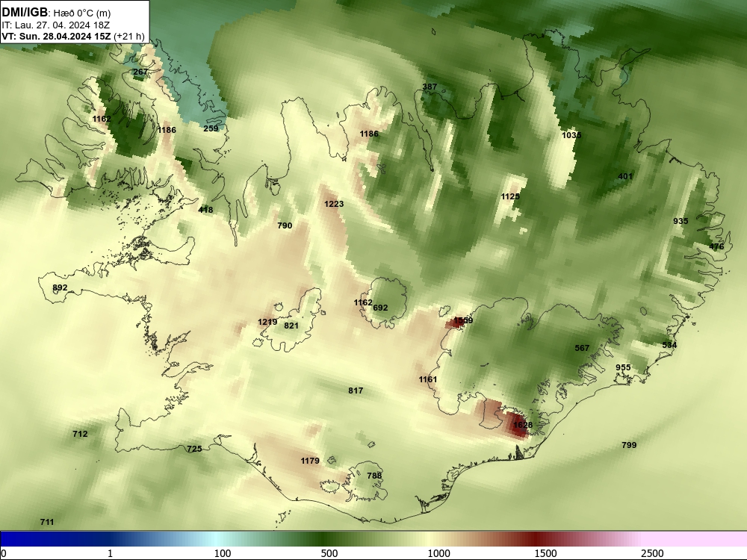
Task: Pick the 817 height label
Action: pyautogui.click(x=356, y=391)
